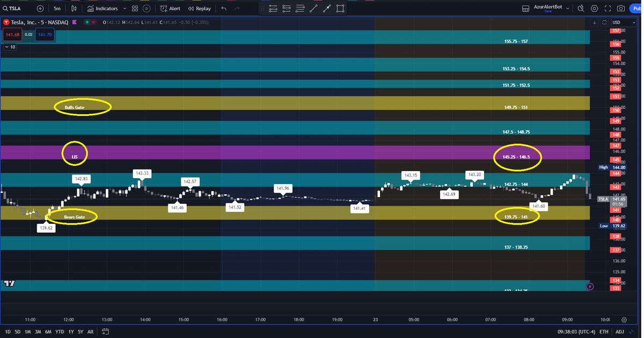Switch range to YTD
The width and height of the screenshot is (644, 338).
[x=60, y=332]
